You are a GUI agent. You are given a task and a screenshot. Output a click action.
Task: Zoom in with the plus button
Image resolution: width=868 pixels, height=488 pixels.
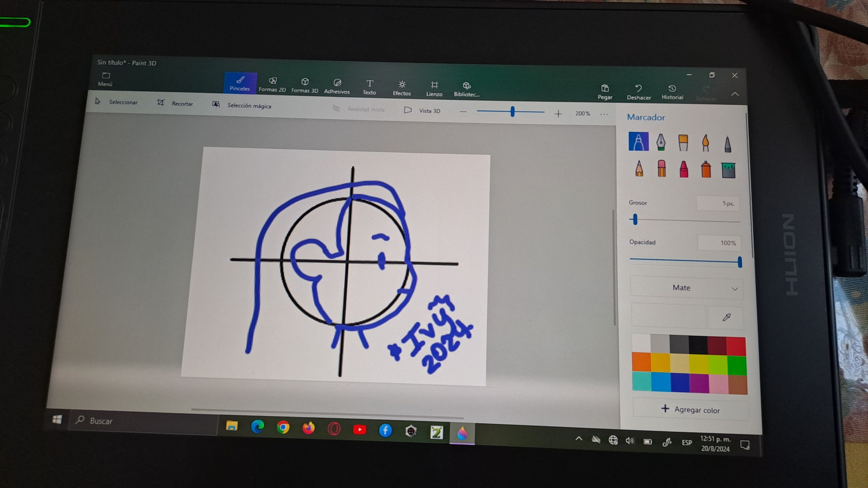[x=558, y=114]
